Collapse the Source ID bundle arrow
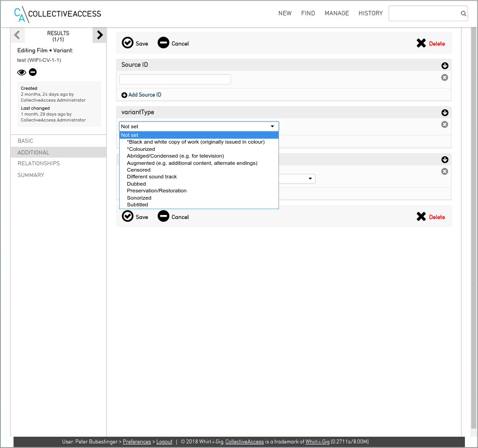This screenshot has width=478, height=448. tap(445, 66)
